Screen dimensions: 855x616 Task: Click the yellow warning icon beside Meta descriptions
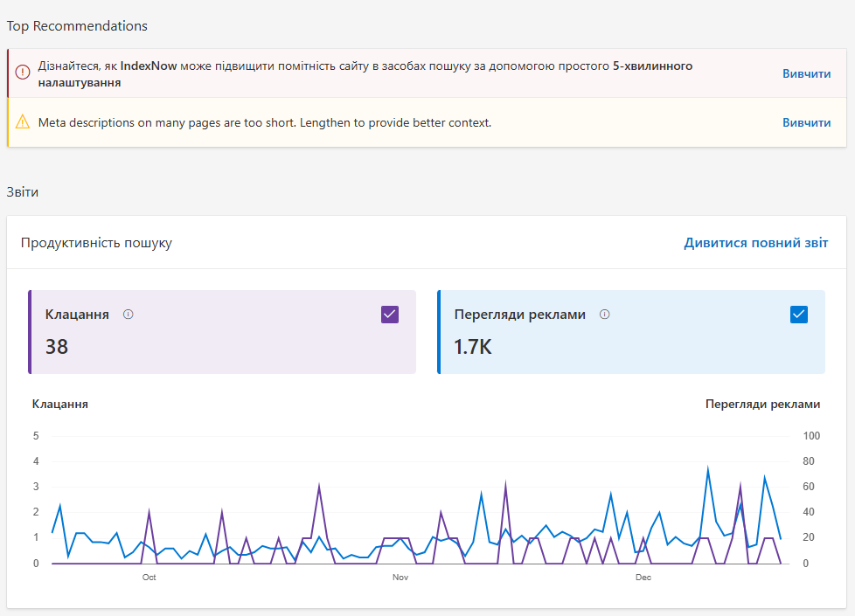pyautogui.click(x=23, y=122)
